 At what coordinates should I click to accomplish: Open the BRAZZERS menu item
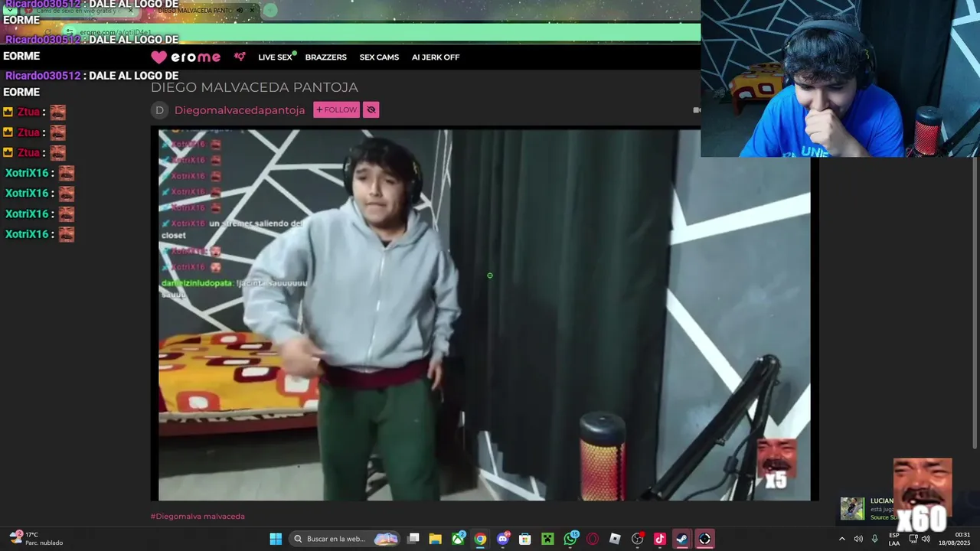(x=325, y=57)
